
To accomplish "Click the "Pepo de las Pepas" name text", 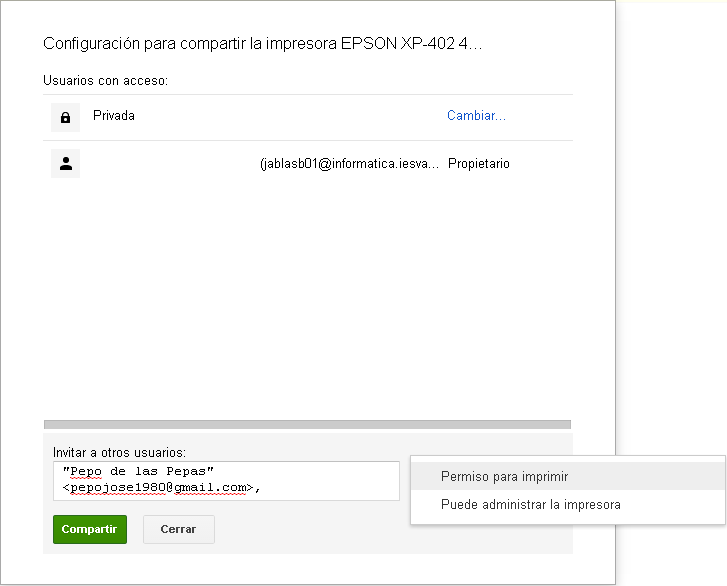I will click(138, 471).
